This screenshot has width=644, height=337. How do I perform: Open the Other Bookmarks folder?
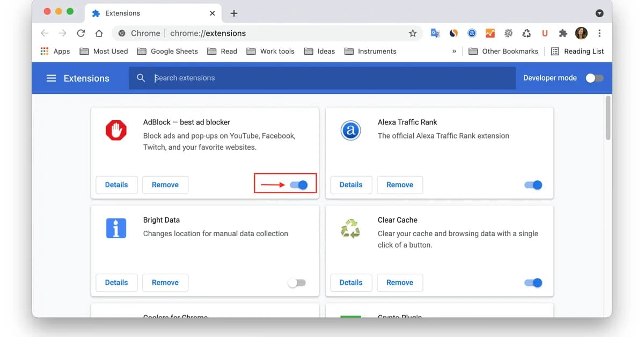point(503,52)
